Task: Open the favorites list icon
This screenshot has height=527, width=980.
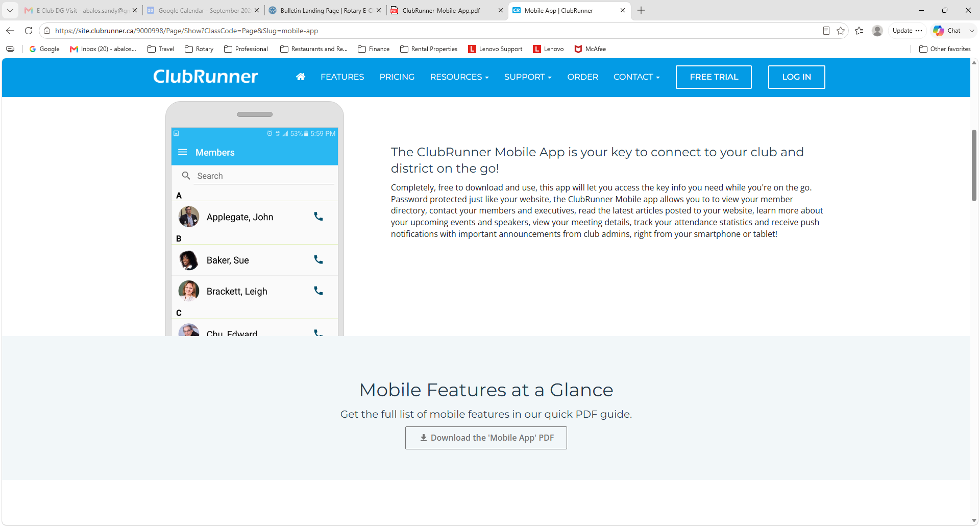Action: click(x=859, y=31)
